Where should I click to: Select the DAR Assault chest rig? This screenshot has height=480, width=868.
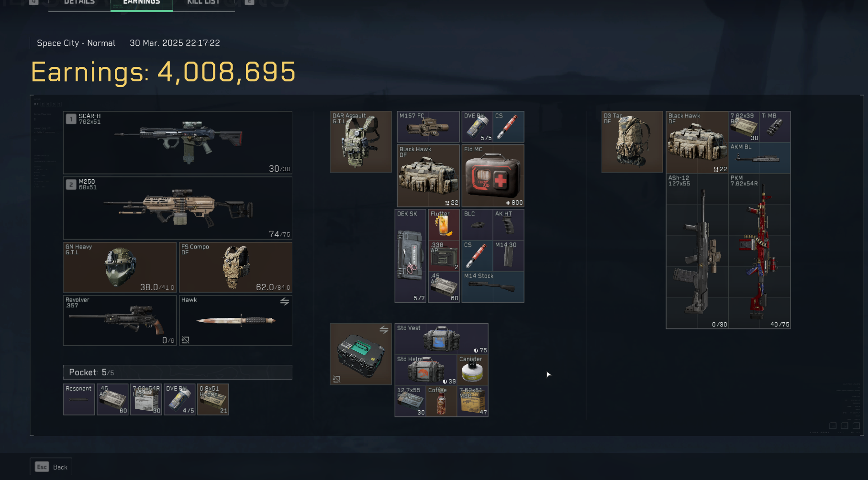pos(361,142)
